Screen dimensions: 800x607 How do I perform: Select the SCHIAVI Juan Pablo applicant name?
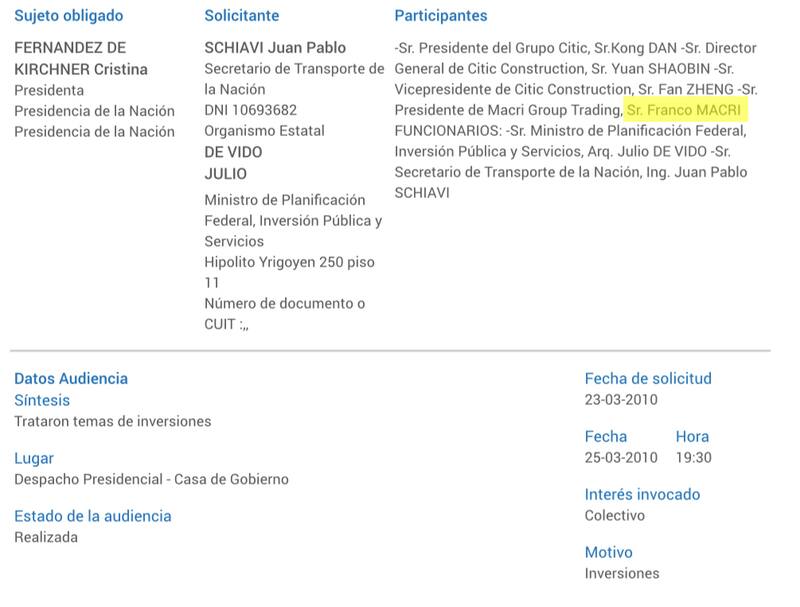coord(275,48)
